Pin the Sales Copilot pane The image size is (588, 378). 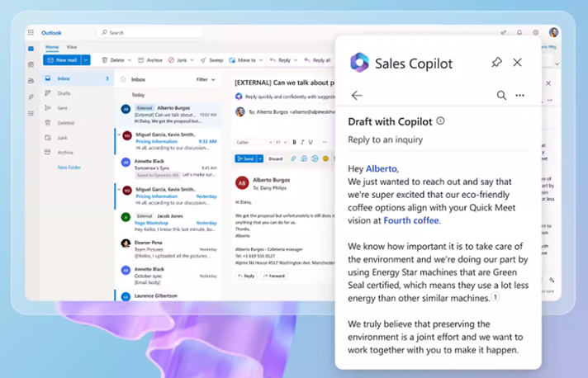(496, 62)
